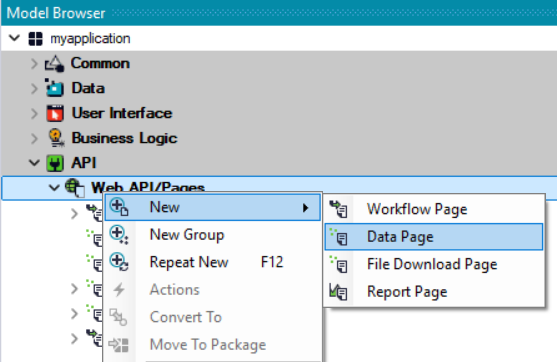Open the New submenu entry

[x=213, y=207]
